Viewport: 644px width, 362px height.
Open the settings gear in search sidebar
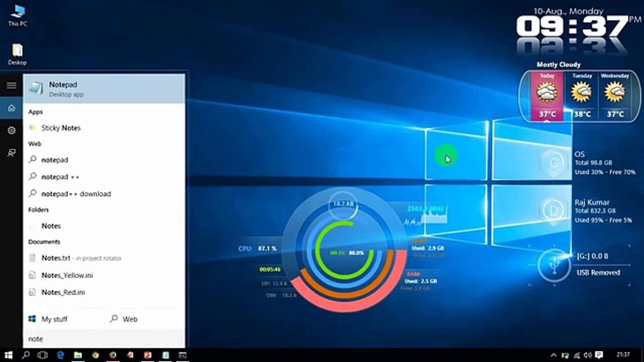tap(11, 131)
